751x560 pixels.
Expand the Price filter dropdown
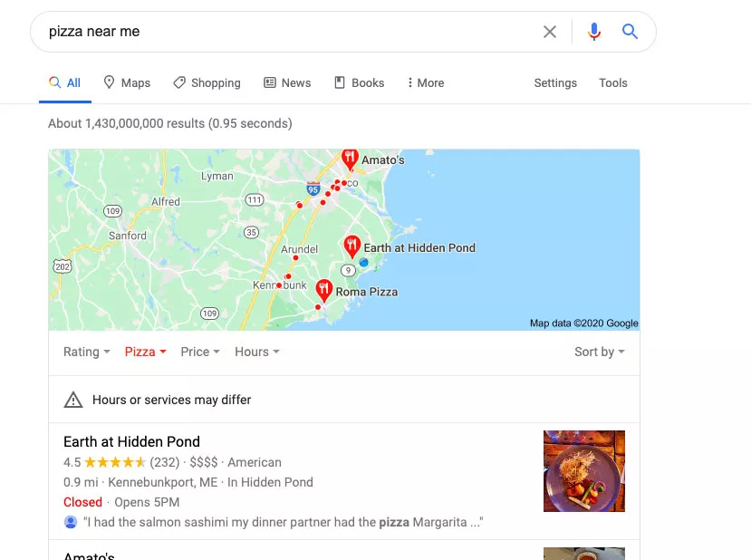pyautogui.click(x=200, y=352)
